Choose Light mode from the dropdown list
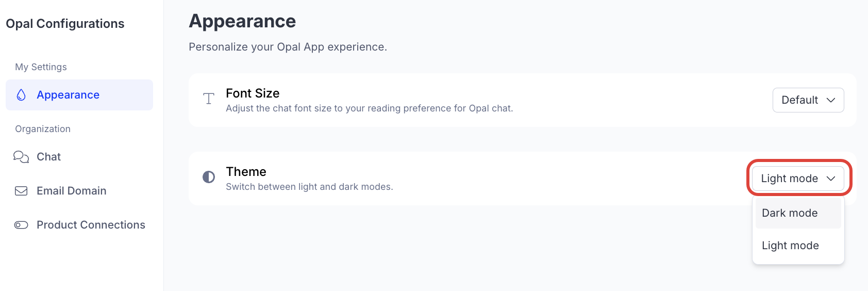This screenshot has height=291, width=868. [x=790, y=246]
